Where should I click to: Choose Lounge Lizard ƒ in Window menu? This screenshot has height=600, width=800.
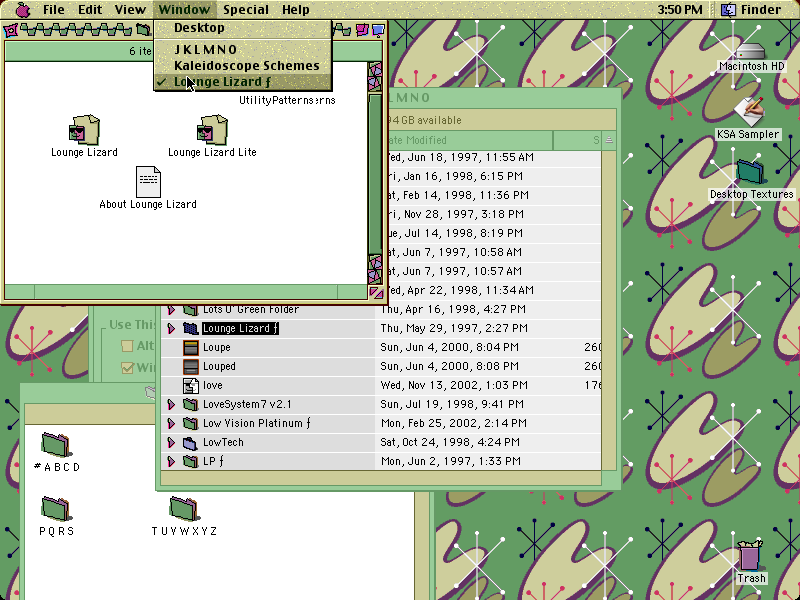pyautogui.click(x=243, y=82)
